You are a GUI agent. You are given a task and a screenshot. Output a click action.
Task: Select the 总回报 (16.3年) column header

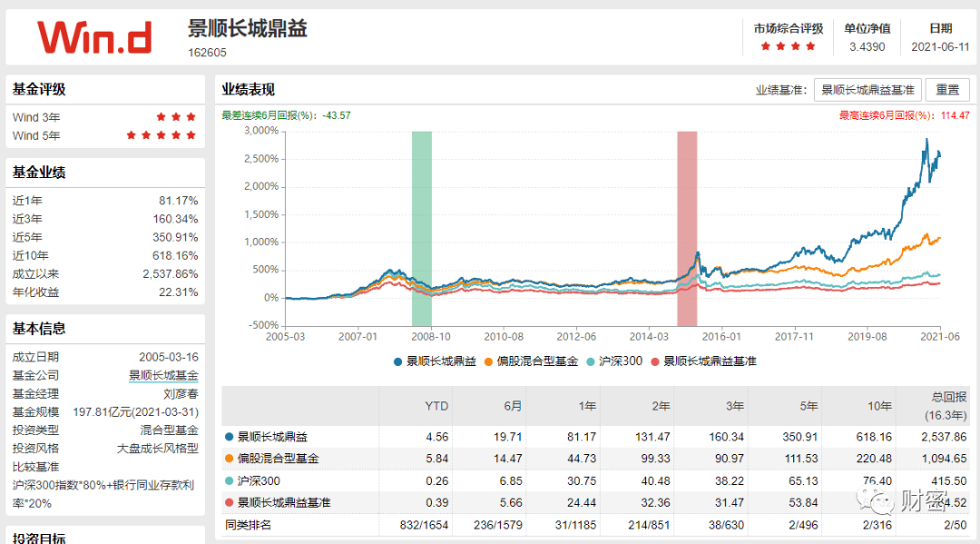point(946,406)
